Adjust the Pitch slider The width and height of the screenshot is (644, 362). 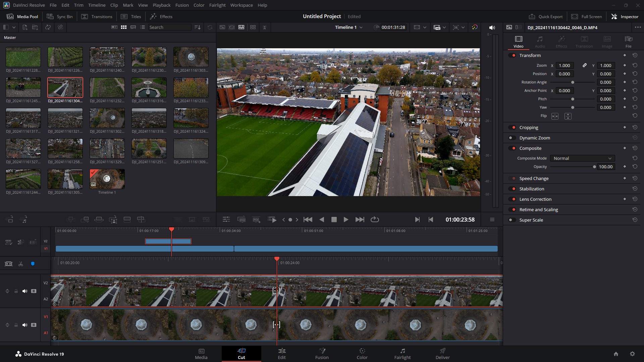572,99
